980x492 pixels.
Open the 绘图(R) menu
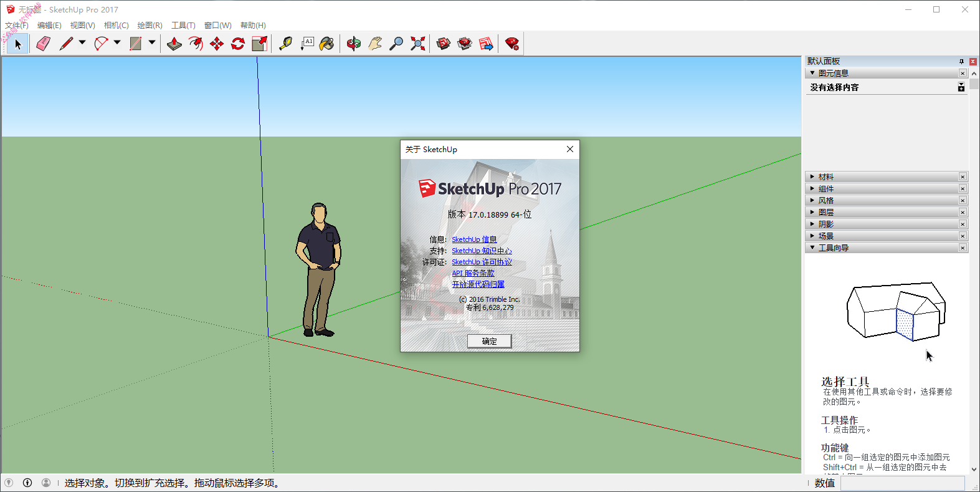[x=150, y=26]
